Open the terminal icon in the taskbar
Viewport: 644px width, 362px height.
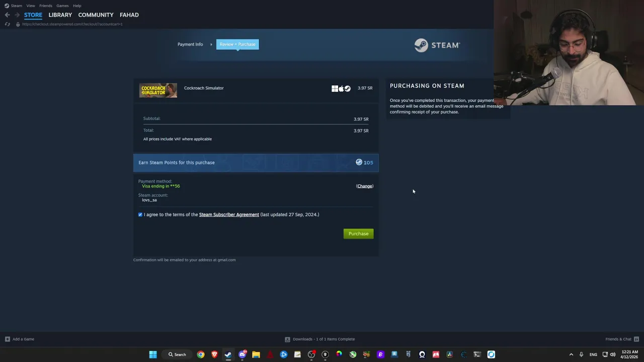[x=477, y=354]
